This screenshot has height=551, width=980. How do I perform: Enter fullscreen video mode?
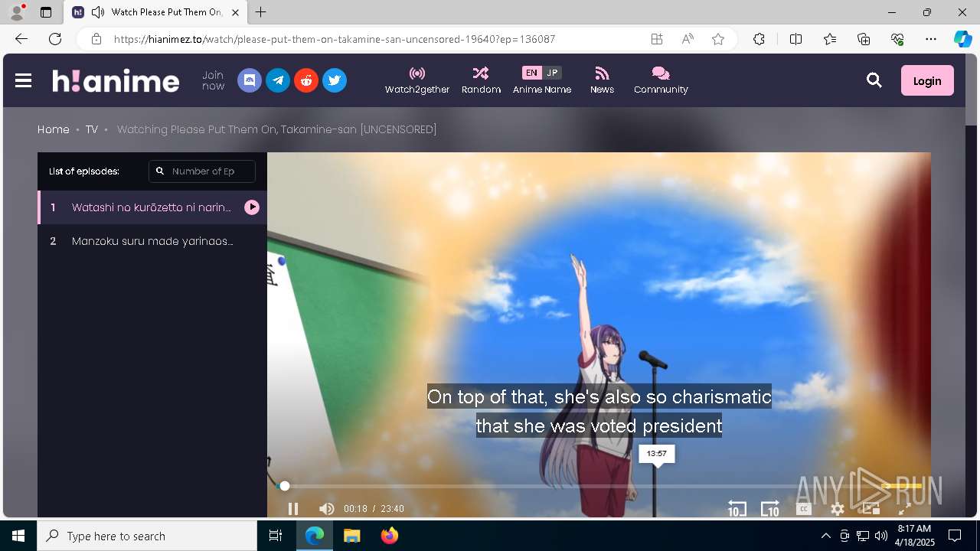905,509
